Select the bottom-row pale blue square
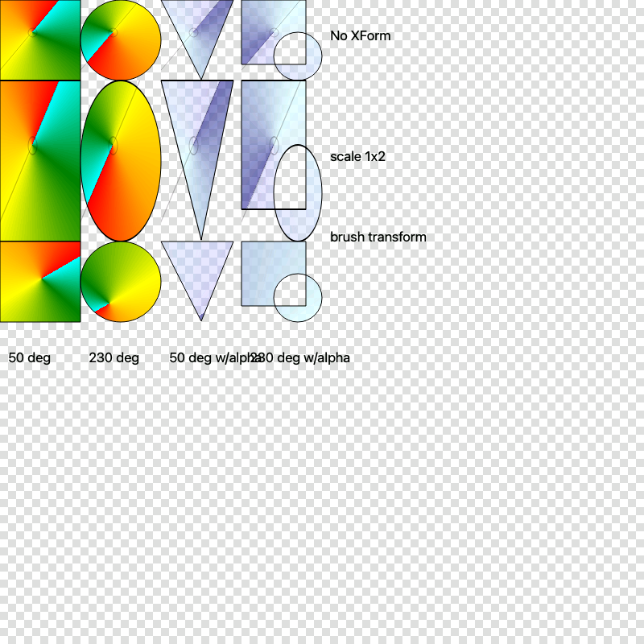644x644 pixels. pos(262,266)
